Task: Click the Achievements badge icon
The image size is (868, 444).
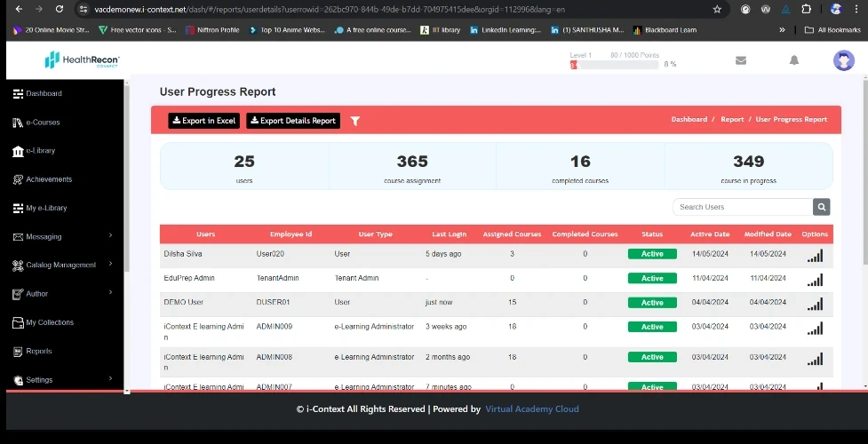Action: pyautogui.click(x=18, y=179)
